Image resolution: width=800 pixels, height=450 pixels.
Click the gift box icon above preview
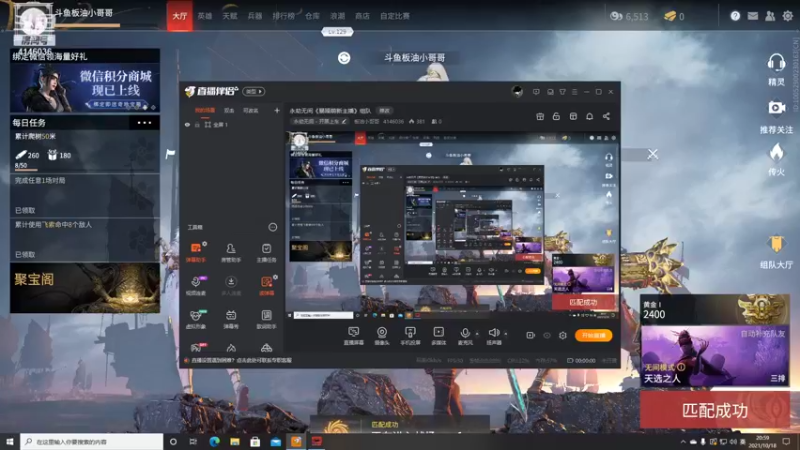540,116
